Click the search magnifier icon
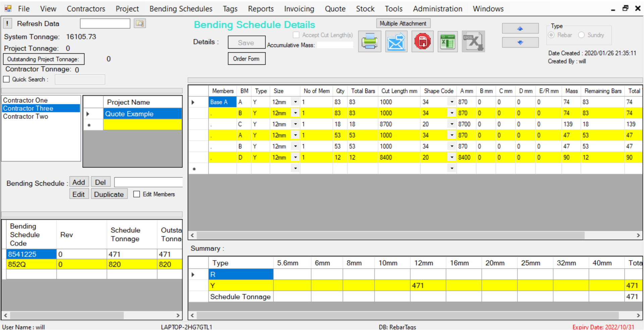644x330 pixels. click(x=140, y=23)
